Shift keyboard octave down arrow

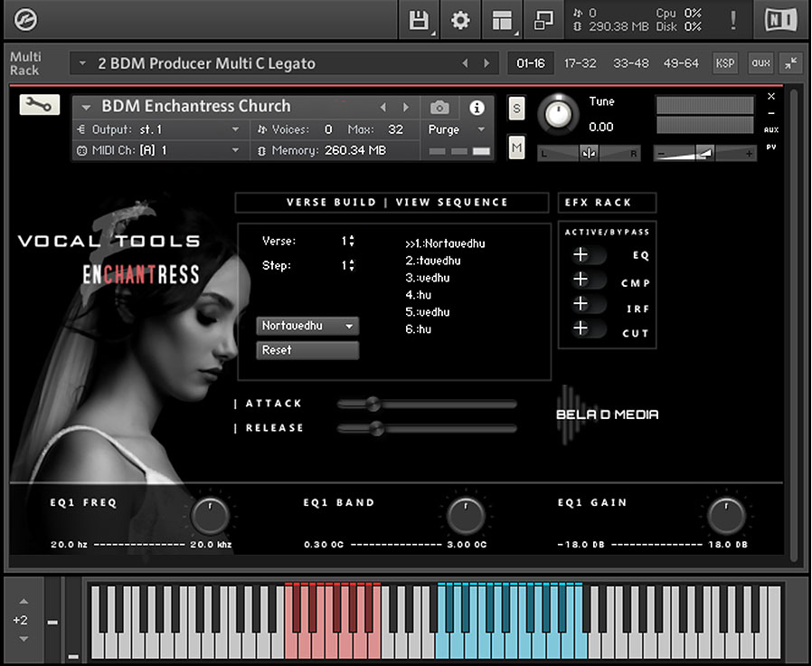(x=24, y=639)
